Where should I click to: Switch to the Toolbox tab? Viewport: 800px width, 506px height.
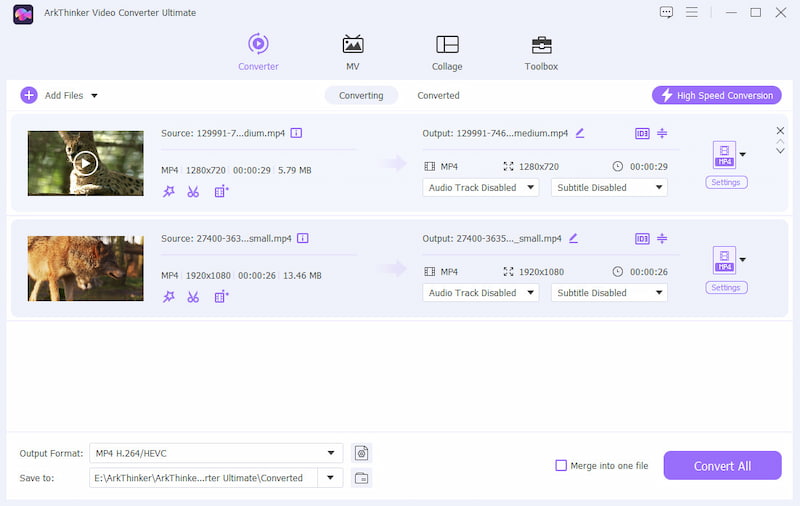[541, 53]
